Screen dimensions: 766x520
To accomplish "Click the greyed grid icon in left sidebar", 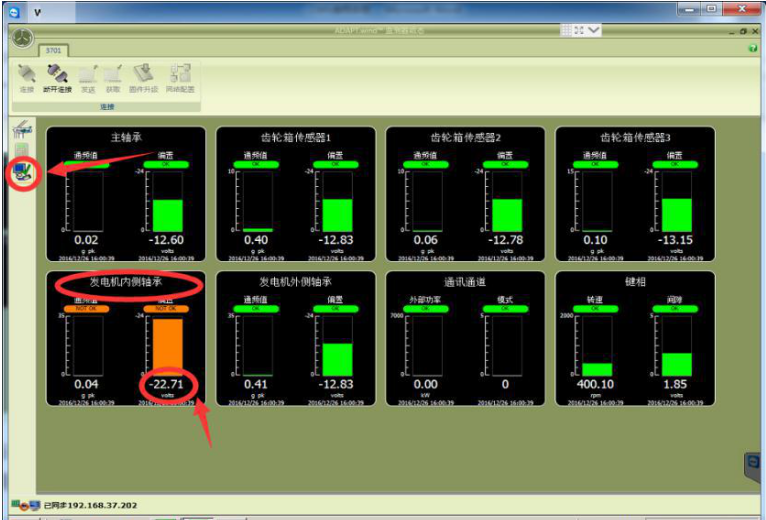I will [22, 150].
